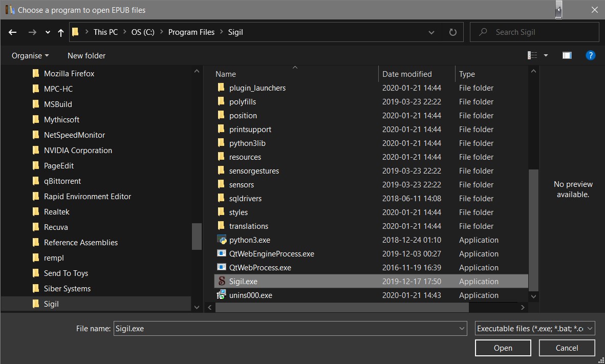Open the Organise menu
The width and height of the screenshot is (605, 364).
[31, 56]
